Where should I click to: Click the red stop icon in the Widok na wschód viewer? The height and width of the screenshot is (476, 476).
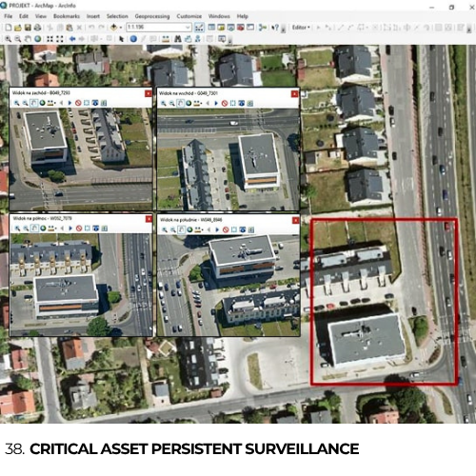[x=225, y=103]
